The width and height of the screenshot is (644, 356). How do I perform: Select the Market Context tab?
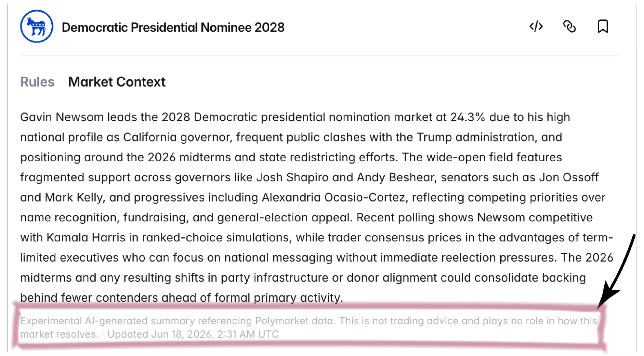117,82
